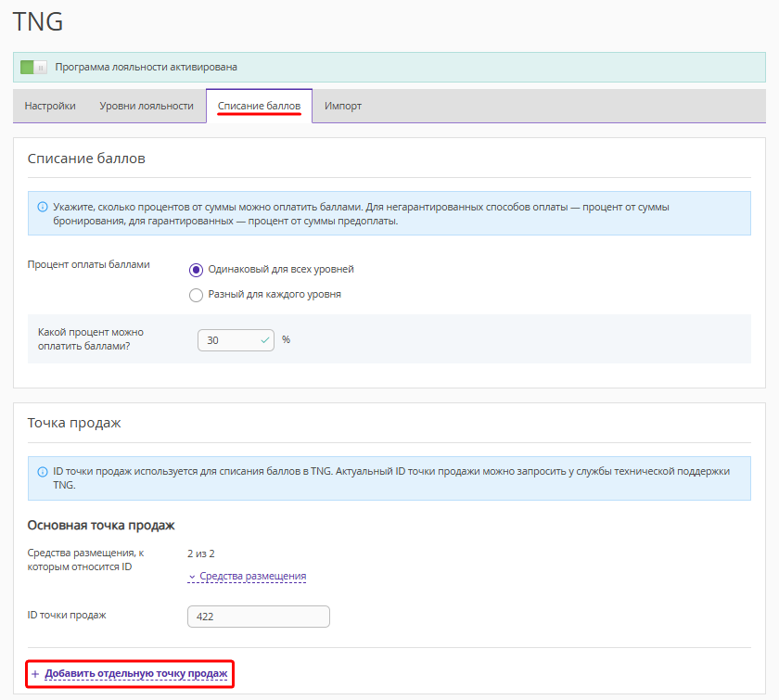Open the Средства размещения link

click(x=252, y=577)
